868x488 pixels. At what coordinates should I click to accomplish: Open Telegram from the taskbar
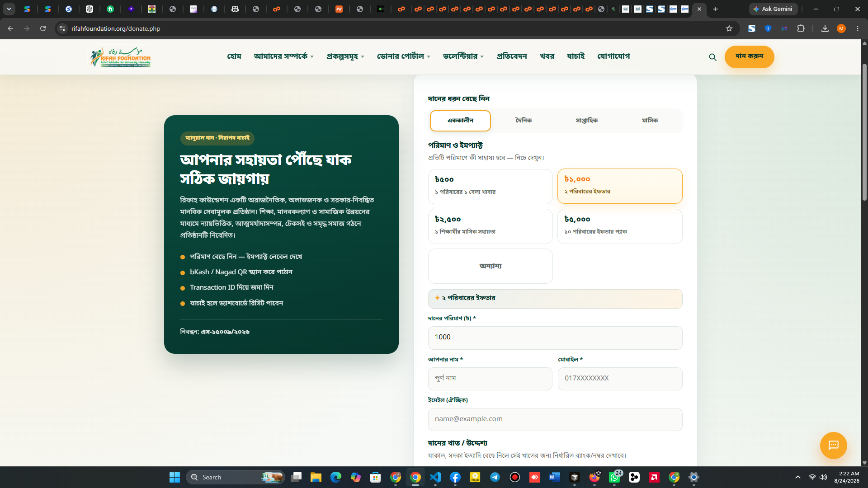click(495, 477)
